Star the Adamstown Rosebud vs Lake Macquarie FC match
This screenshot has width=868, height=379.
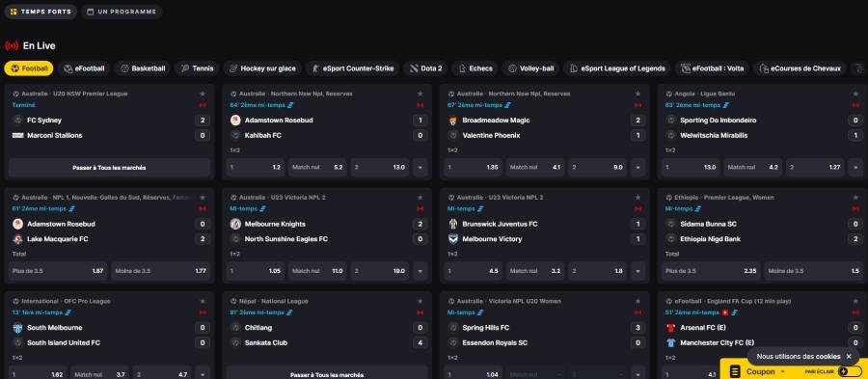click(203, 197)
